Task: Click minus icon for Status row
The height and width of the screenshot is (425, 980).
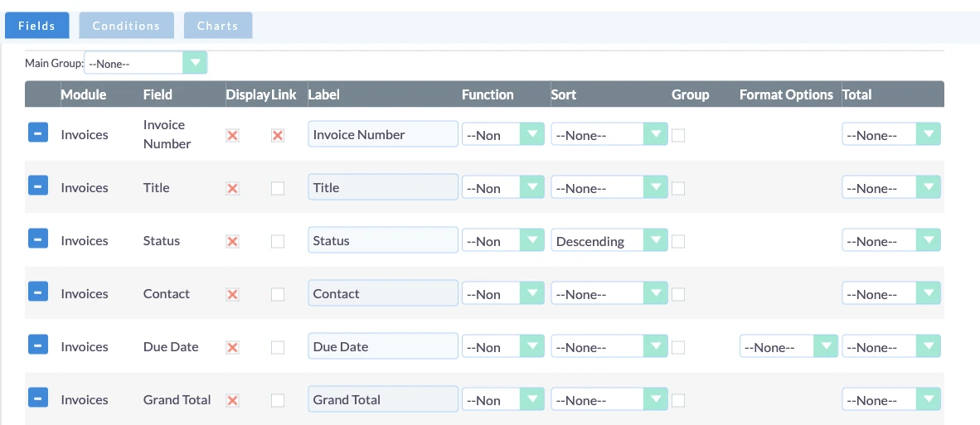Action: pos(38,239)
